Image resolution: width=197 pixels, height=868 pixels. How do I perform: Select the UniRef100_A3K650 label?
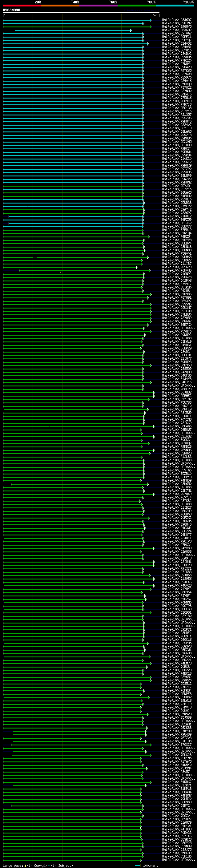(x=177, y=484)
